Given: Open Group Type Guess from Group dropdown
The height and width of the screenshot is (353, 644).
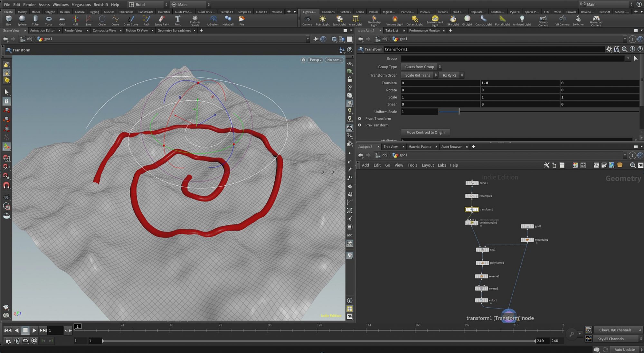Looking at the screenshot, I should (x=421, y=67).
